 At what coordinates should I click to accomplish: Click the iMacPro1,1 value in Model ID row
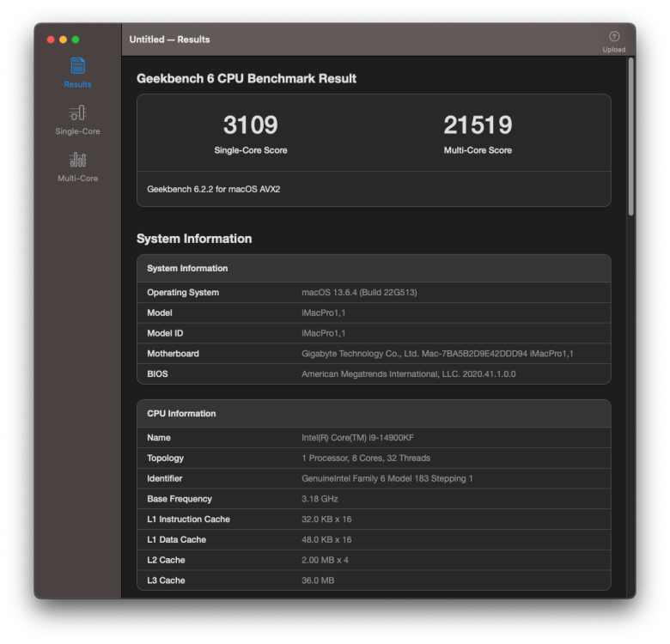(x=324, y=333)
